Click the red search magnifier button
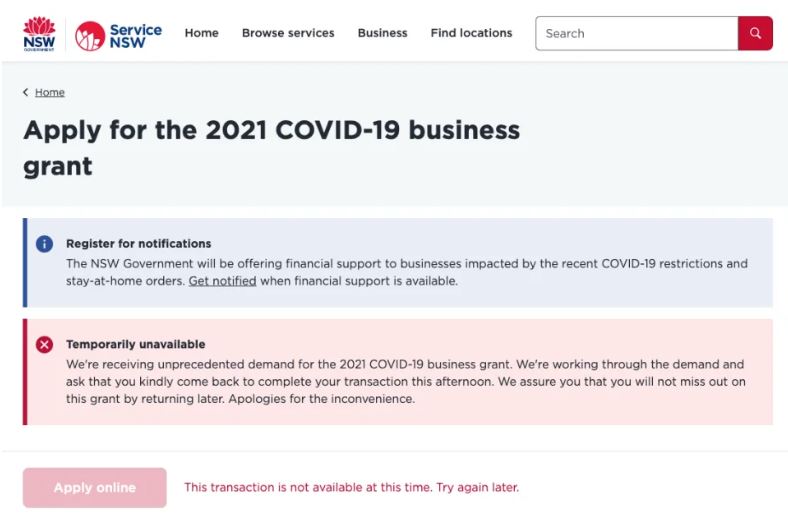 (755, 33)
